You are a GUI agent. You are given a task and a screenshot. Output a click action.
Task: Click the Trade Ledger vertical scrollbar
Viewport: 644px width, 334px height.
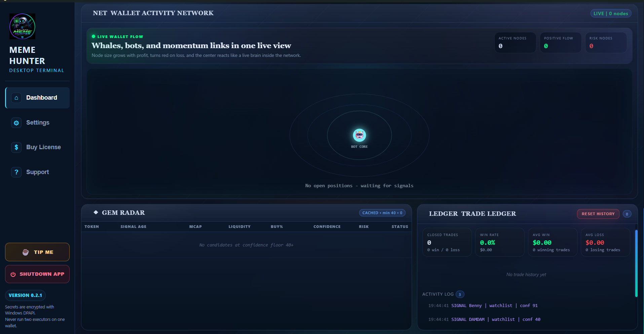(x=636, y=263)
